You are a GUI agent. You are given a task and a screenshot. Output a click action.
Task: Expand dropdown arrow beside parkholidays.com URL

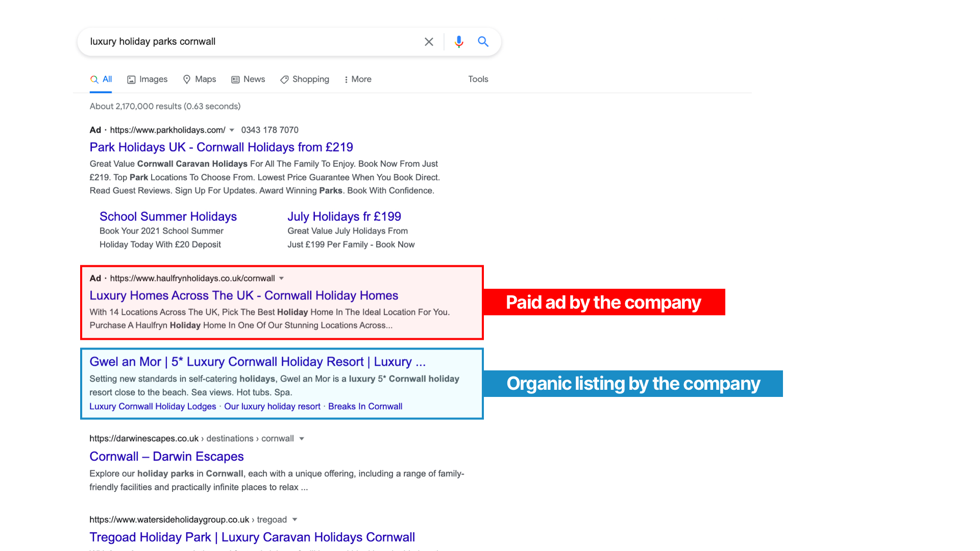(232, 130)
